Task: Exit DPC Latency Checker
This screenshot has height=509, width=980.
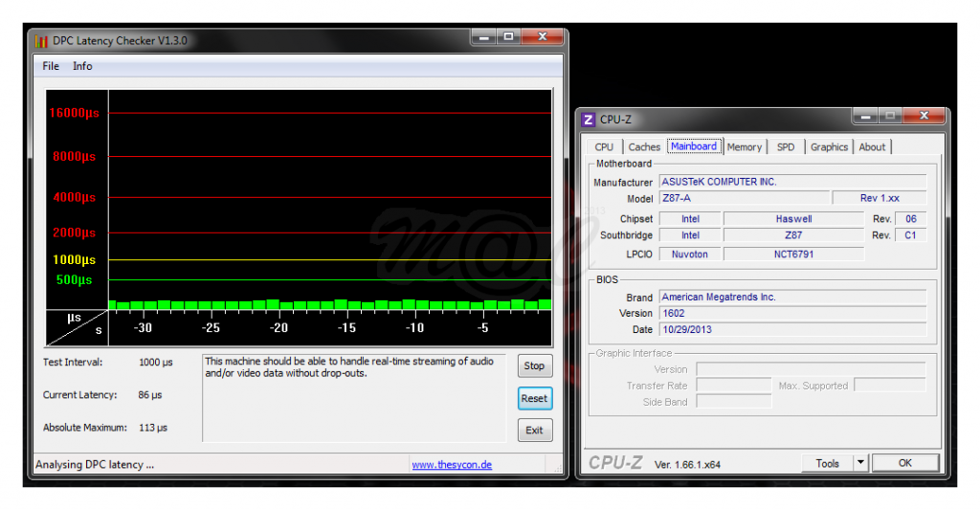Action: [534, 431]
